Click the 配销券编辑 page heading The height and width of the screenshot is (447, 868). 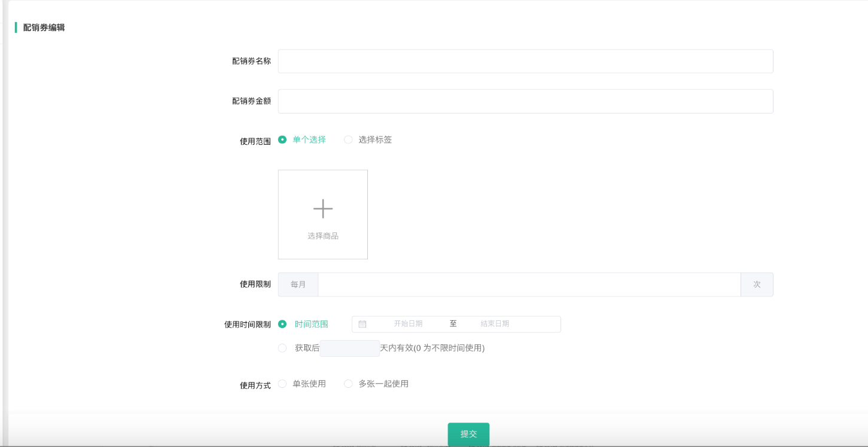pyautogui.click(x=44, y=27)
